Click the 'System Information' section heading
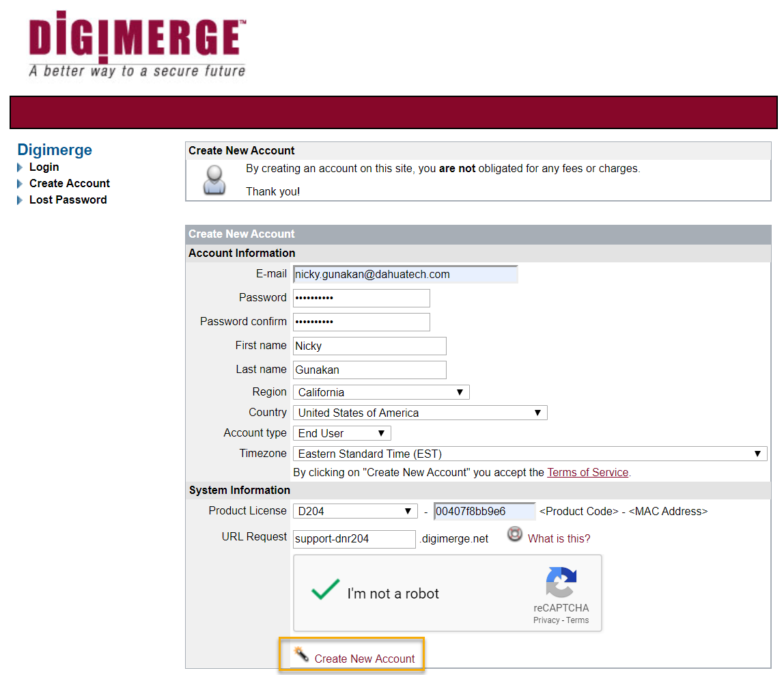The width and height of the screenshot is (784, 675). point(240,491)
